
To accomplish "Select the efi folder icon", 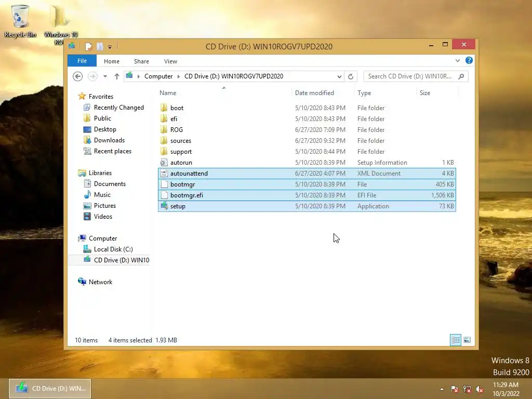I will (164, 119).
